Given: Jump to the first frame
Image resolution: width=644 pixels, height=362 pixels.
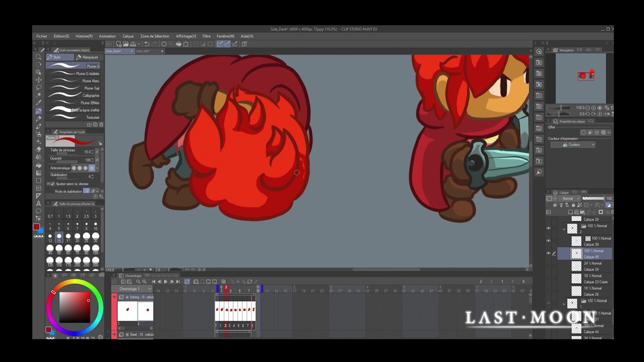Looking at the screenshot, I should (153, 282).
